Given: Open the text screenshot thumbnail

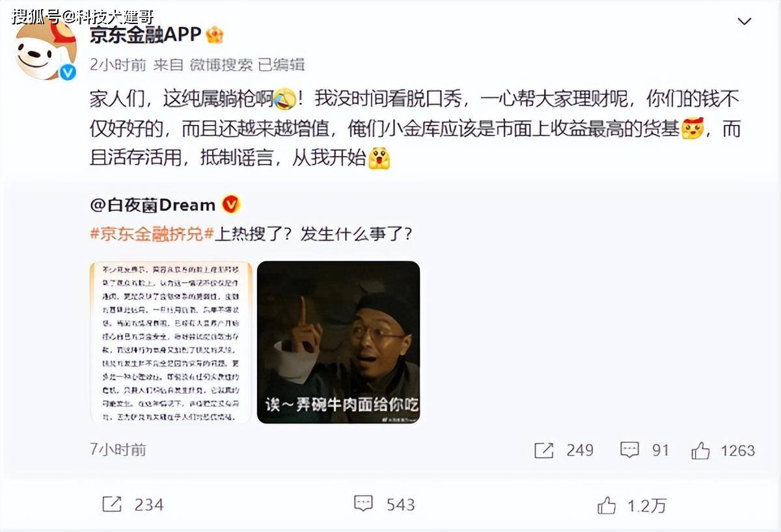Looking at the screenshot, I should click(x=171, y=342).
